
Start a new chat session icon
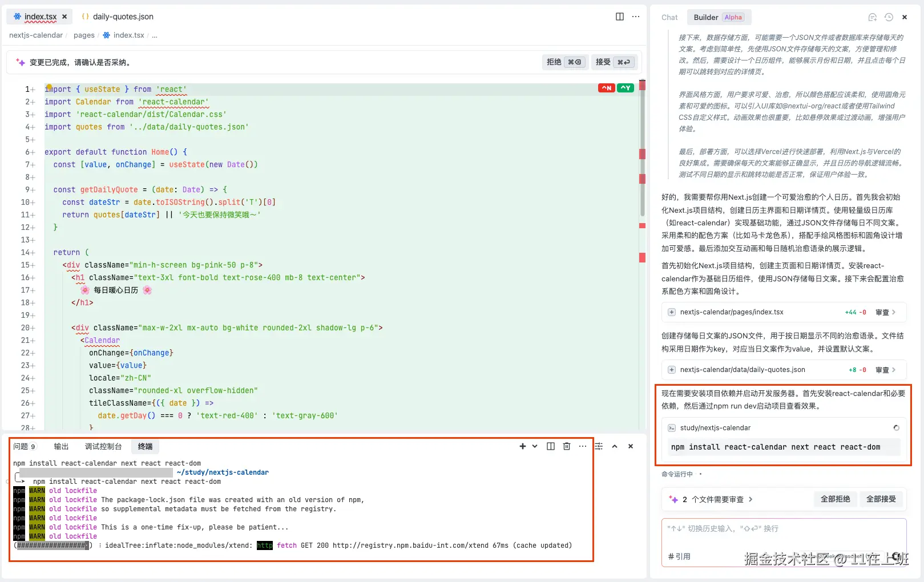(x=872, y=17)
